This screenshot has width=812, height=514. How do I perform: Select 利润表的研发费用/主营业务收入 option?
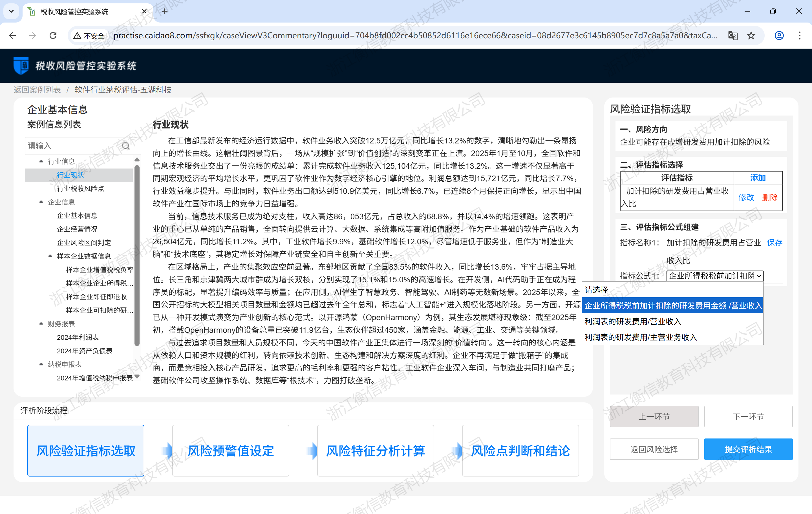pos(640,337)
